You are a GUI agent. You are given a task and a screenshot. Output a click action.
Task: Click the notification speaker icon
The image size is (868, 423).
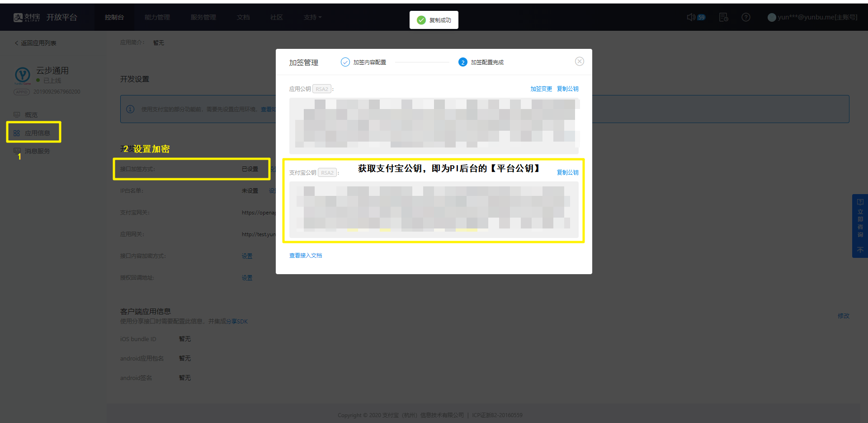pos(691,17)
